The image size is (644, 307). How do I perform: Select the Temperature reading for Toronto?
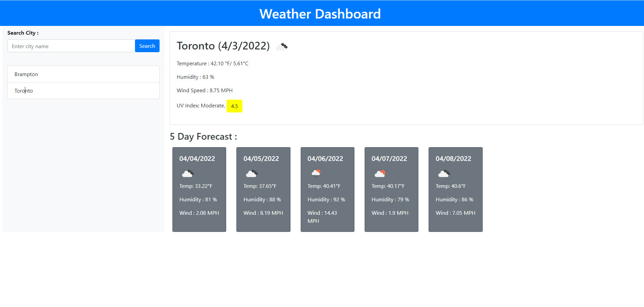[212, 63]
